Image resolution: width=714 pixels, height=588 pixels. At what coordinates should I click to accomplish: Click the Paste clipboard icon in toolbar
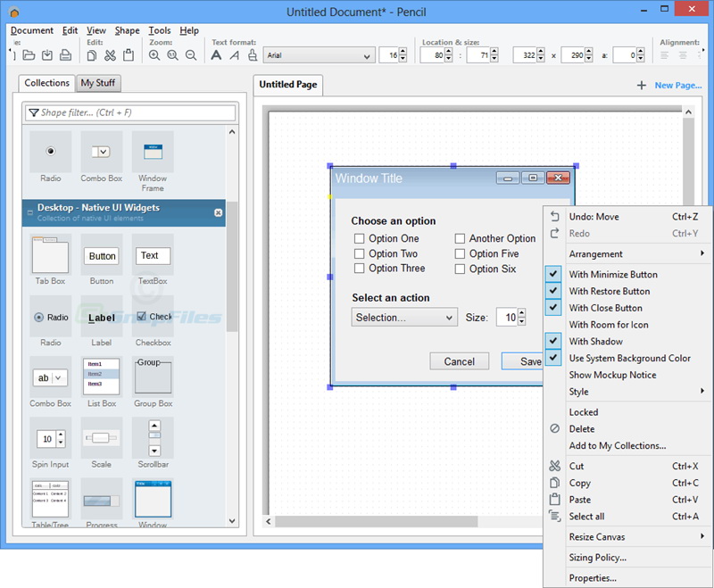[x=129, y=55]
